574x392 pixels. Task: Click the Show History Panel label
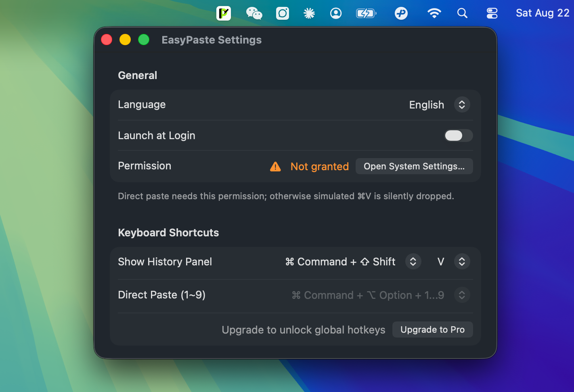(165, 262)
